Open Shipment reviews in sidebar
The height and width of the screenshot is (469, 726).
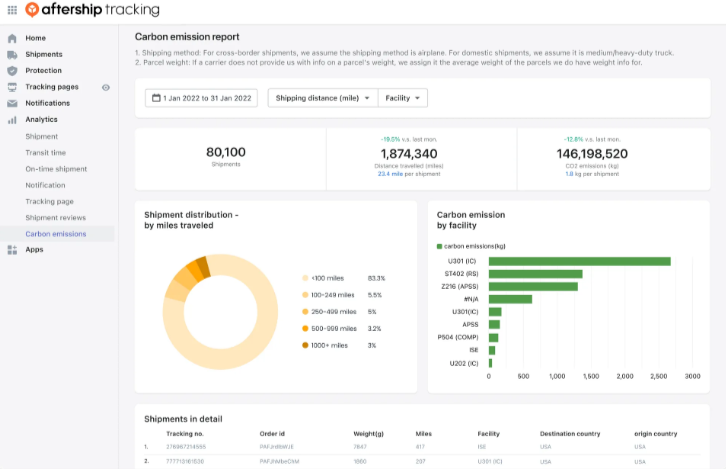[x=56, y=217]
